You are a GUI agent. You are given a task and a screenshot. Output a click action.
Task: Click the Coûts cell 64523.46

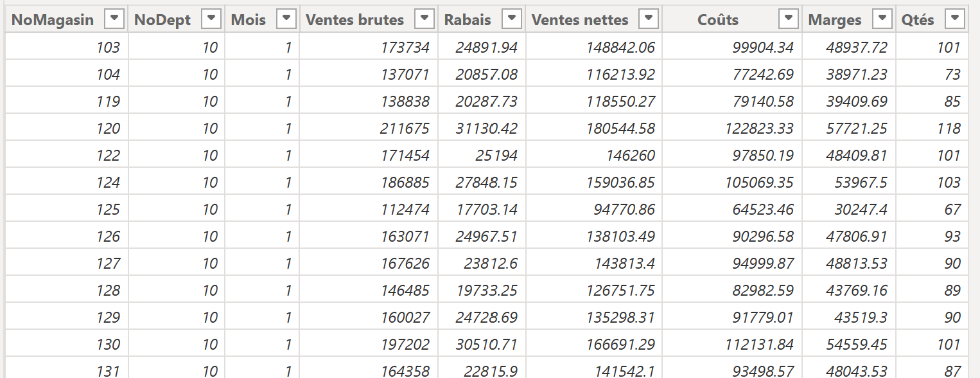732,209
